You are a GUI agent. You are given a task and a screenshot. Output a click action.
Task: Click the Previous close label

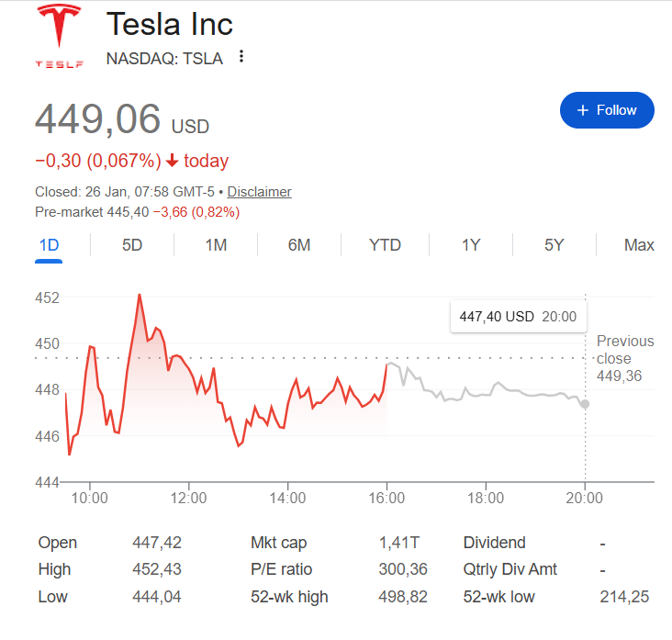coord(624,349)
